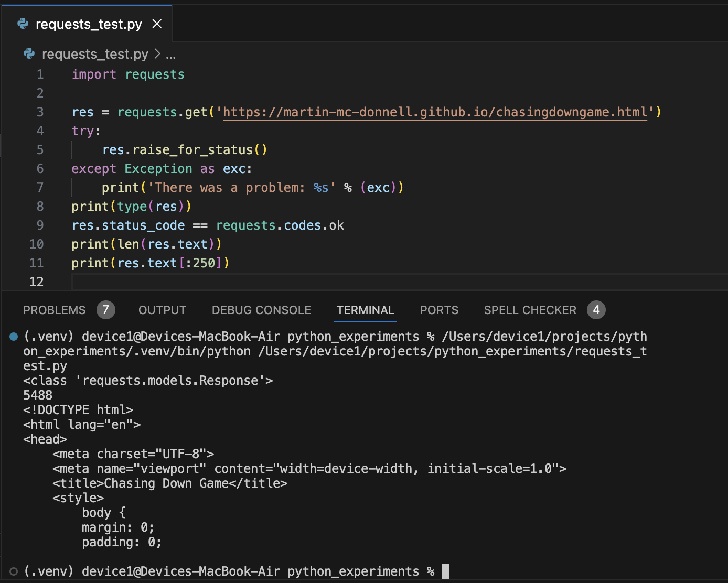Click the hollow circle marker beside the last prompt
The image size is (728, 583).
pos(14,571)
